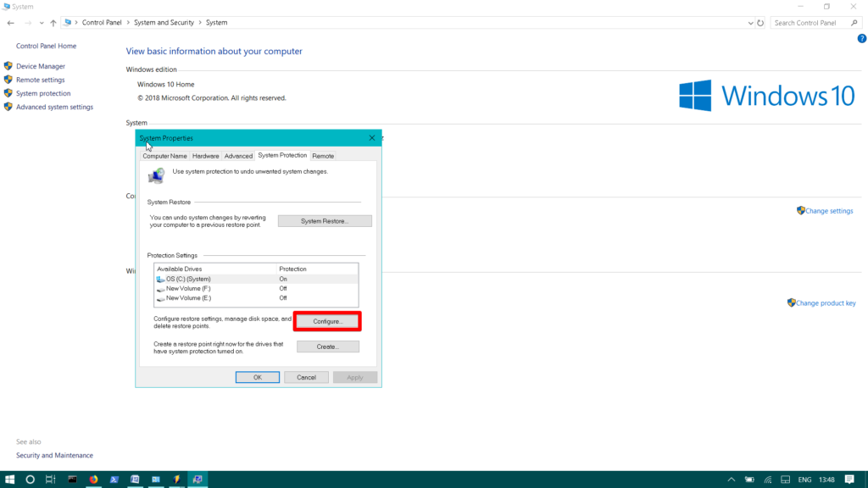Select the New Volume (F:) drive
The width and height of the screenshot is (868, 488).
(256, 289)
